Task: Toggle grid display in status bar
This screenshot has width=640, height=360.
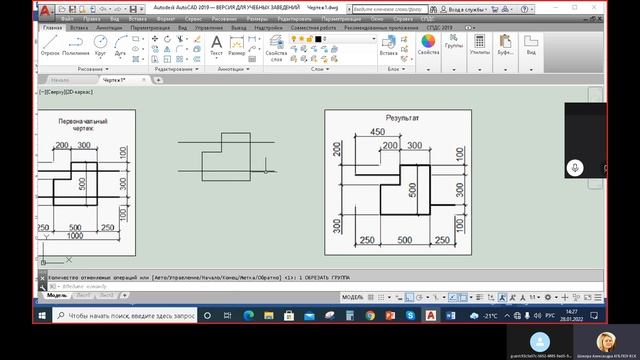Action: [x=371, y=298]
